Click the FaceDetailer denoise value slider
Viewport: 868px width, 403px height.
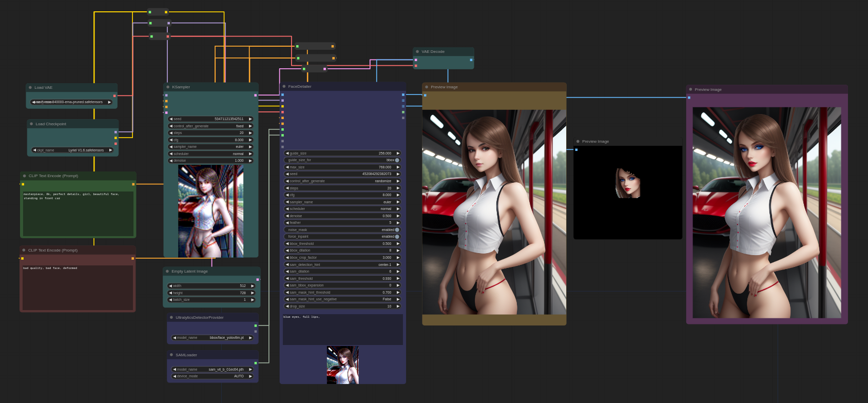(x=342, y=216)
